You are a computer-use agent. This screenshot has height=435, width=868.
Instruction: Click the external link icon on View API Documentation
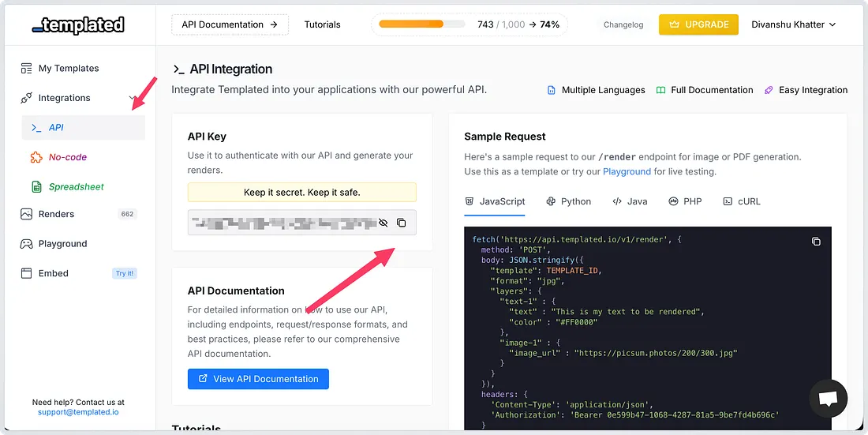tap(203, 378)
